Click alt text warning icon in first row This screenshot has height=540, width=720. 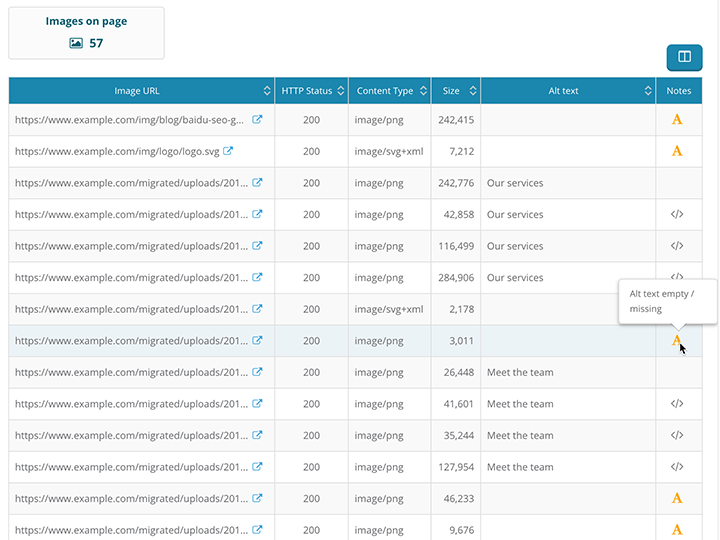pos(677,120)
